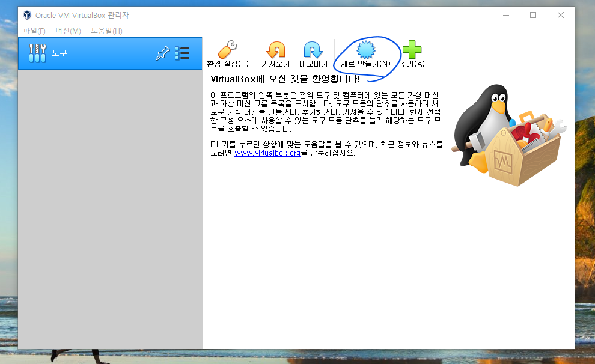This screenshot has width=595, height=364.
Task: Open the 도움말(H) menu
Action: pos(106,31)
